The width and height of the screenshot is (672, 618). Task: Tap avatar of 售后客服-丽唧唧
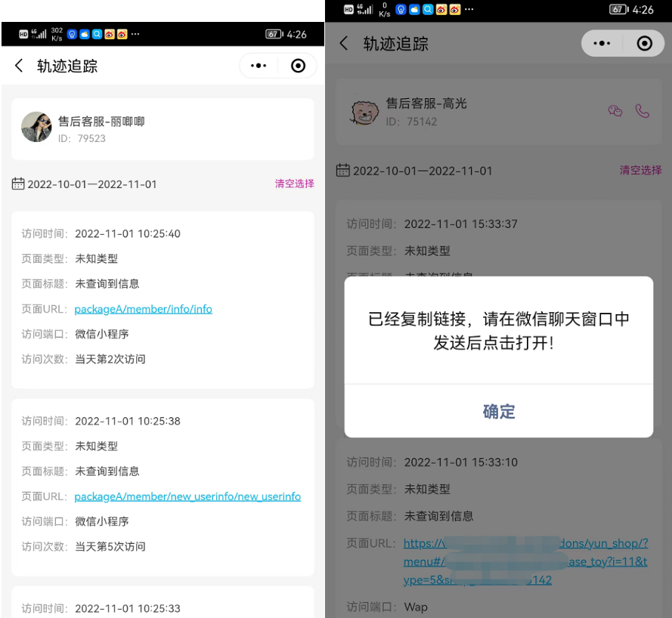click(36, 128)
